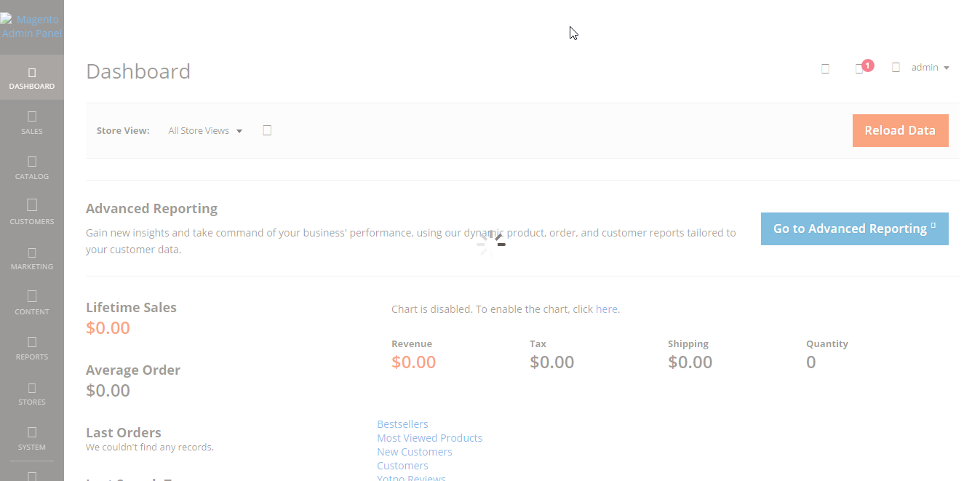The height and width of the screenshot is (481, 980).
Task: Open the All Store Views dropdown
Action: 204,130
